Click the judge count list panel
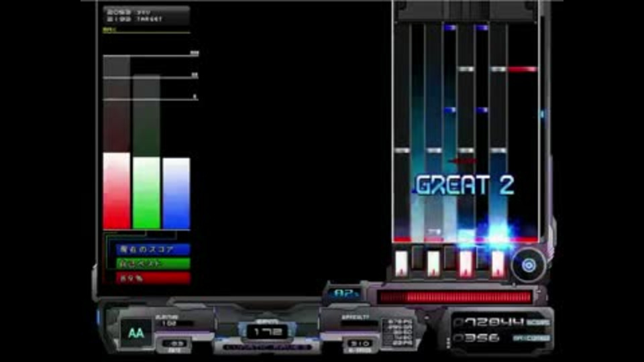 coord(398,333)
